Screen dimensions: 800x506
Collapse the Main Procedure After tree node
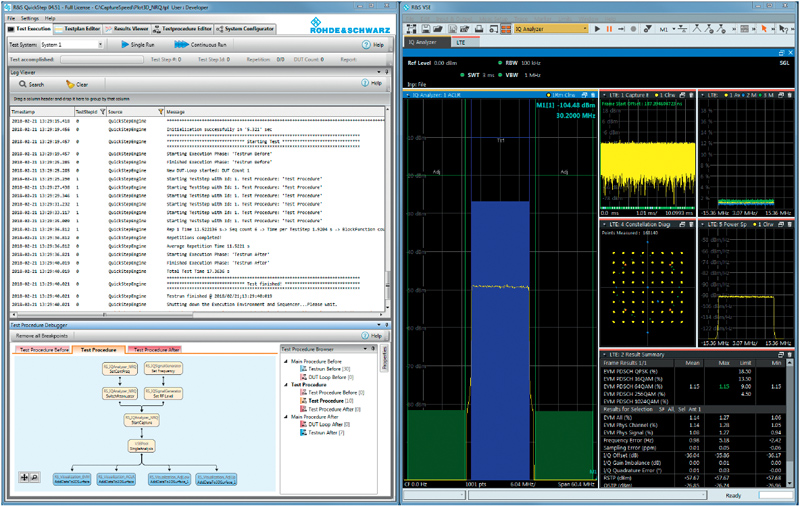pos(286,417)
